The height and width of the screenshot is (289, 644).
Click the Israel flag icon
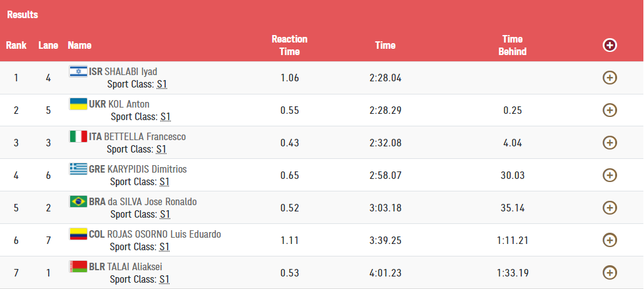click(78, 71)
